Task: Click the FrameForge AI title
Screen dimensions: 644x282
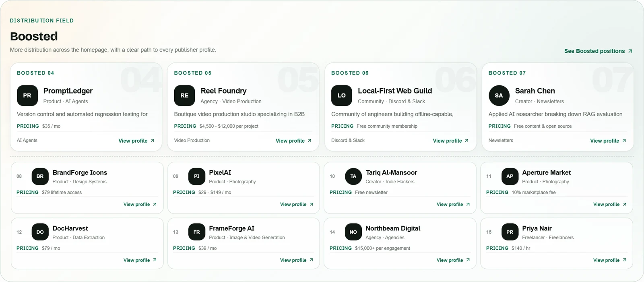Action: click(x=231, y=228)
